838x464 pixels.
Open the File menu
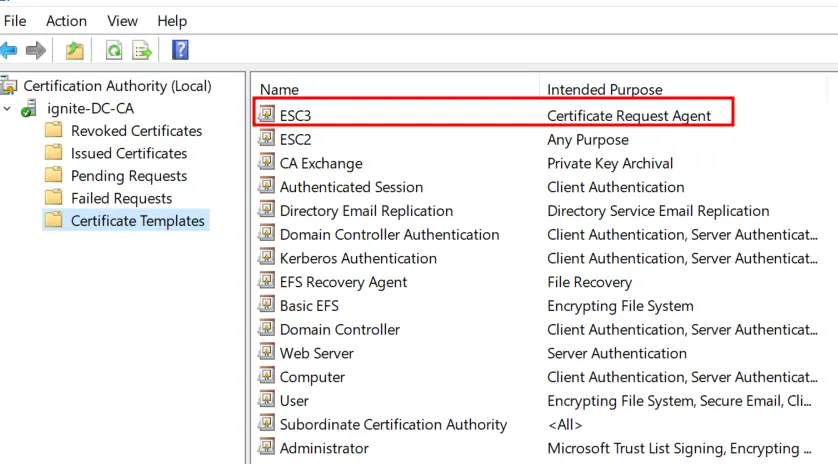[x=15, y=20]
